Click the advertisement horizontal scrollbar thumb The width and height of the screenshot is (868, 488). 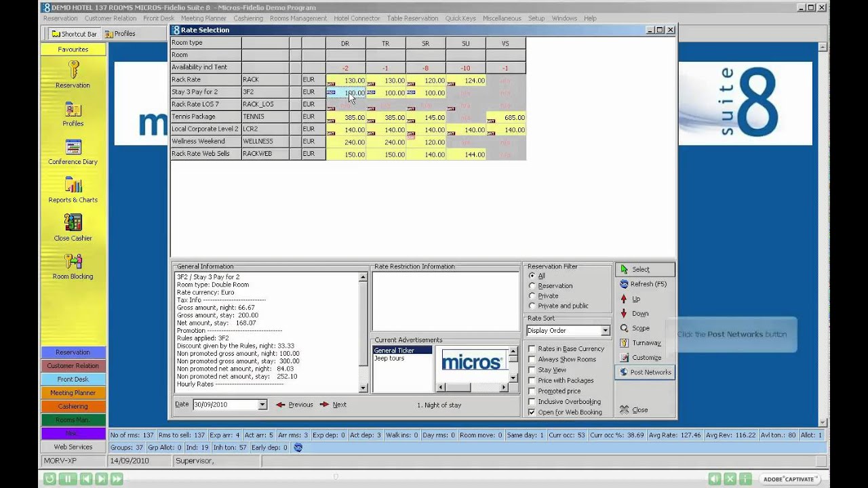pyautogui.click(x=458, y=388)
